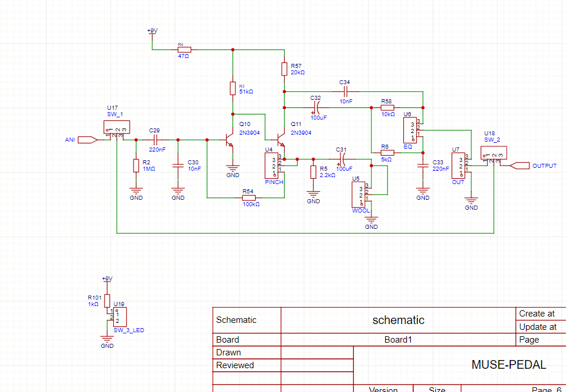Select the R101 1kΩ resistor
Viewport: 566px width, 392px height.
coord(106,300)
